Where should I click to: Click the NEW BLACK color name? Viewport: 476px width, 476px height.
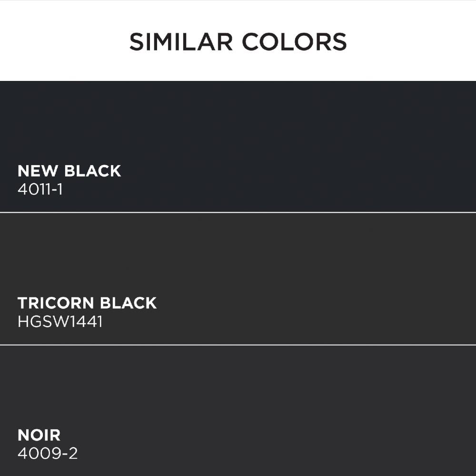69,171
